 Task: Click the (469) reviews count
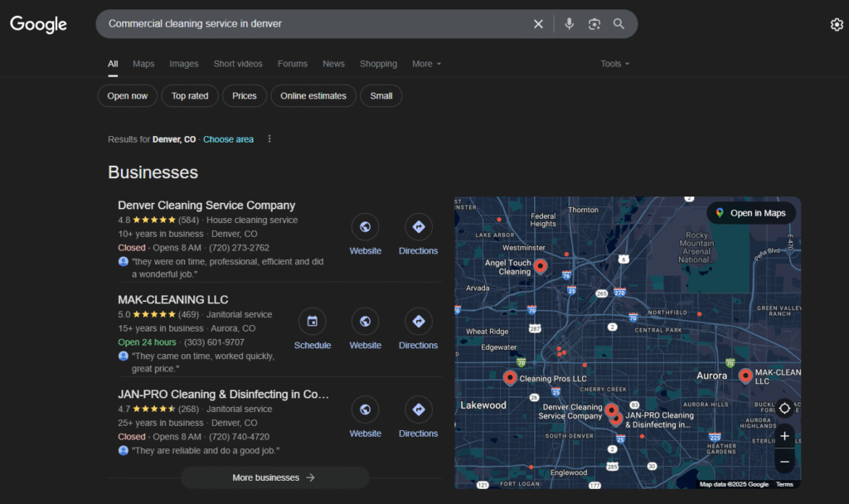click(x=188, y=314)
